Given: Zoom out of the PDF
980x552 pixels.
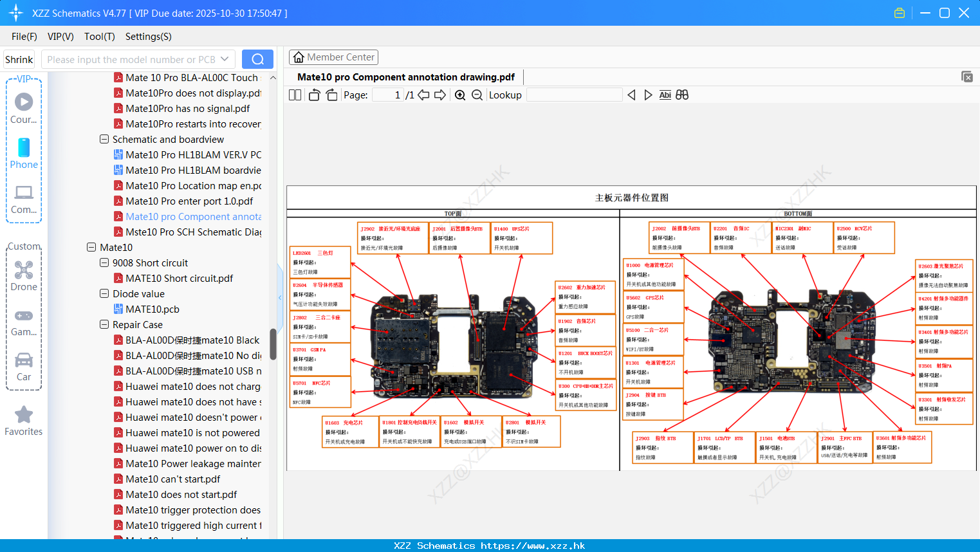Looking at the screenshot, I should (x=477, y=95).
